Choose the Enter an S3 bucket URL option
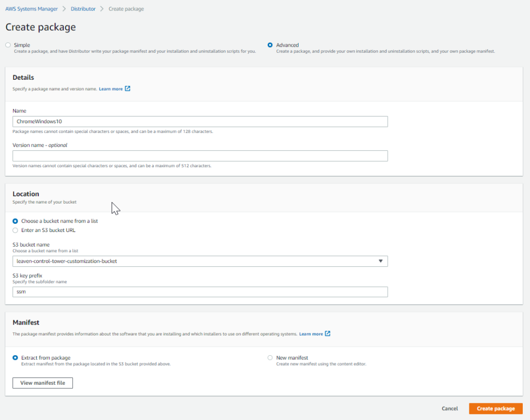The width and height of the screenshot is (530, 420). click(15, 229)
